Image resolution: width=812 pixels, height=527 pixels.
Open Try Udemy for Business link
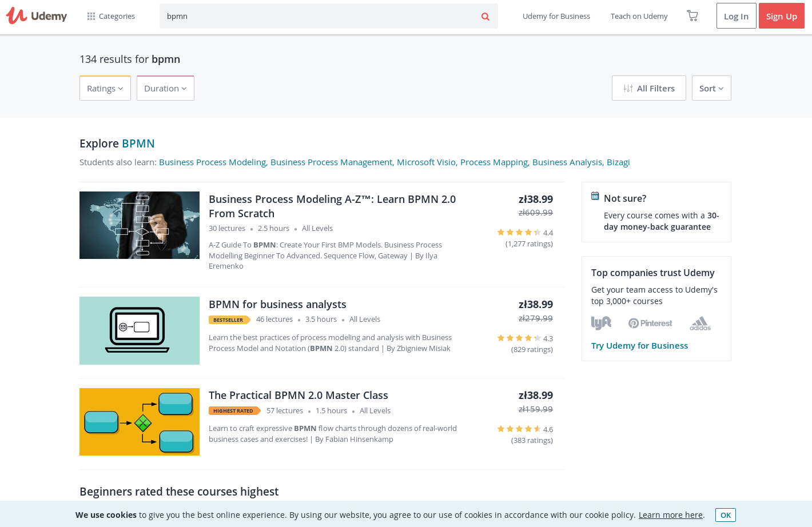(639, 346)
